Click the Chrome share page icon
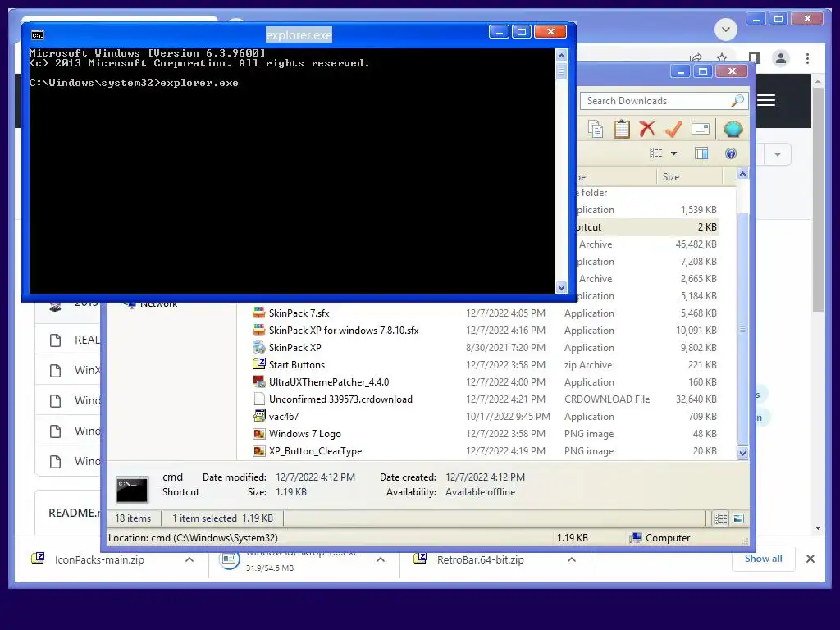This screenshot has width=840, height=630. (x=696, y=57)
